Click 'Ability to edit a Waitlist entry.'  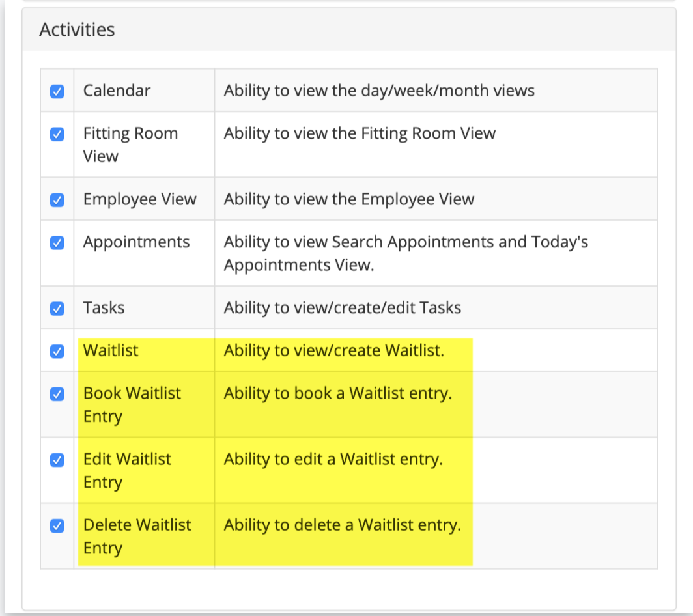point(333,459)
